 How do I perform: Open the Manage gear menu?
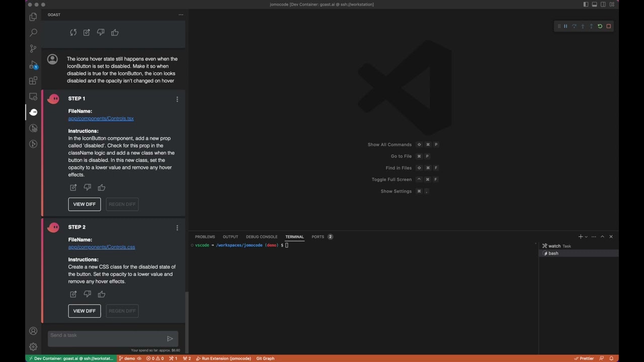[33, 346]
